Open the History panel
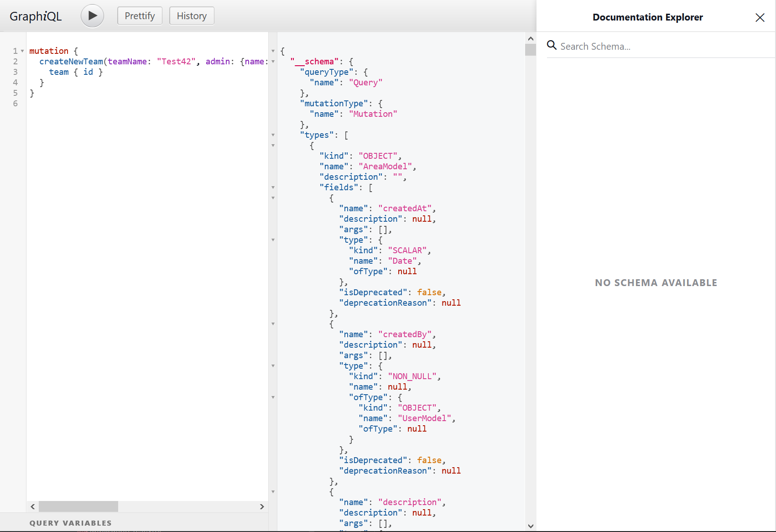This screenshot has width=776, height=532. click(192, 16)
